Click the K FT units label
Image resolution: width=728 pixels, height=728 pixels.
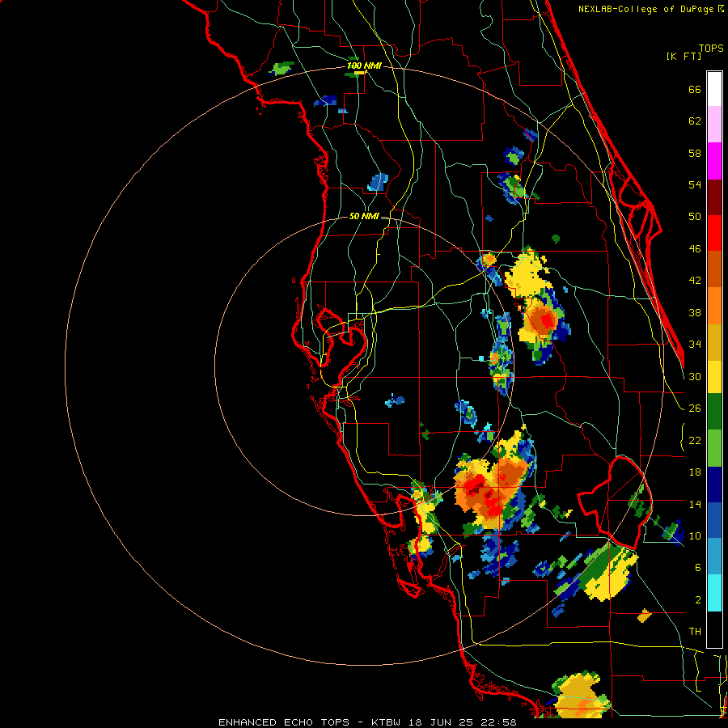(x=684, y=56)
